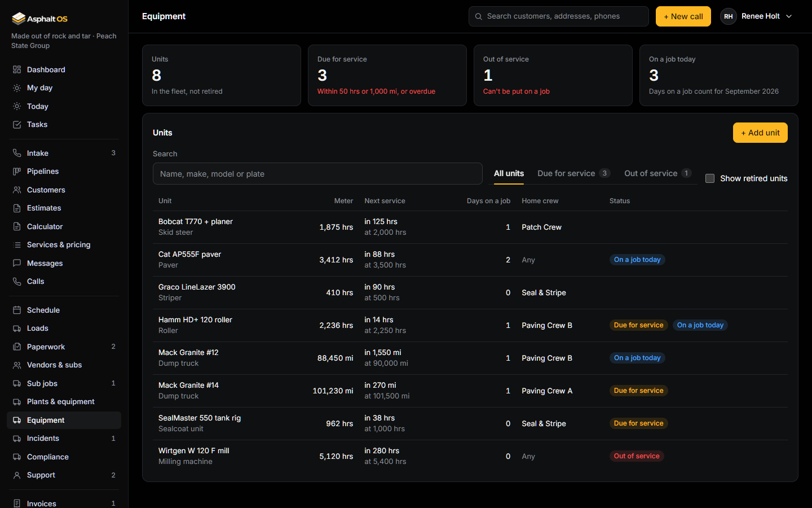Open the Dashboard grid icon
This screenshot has width=812, height=508.
coord(17,70)
